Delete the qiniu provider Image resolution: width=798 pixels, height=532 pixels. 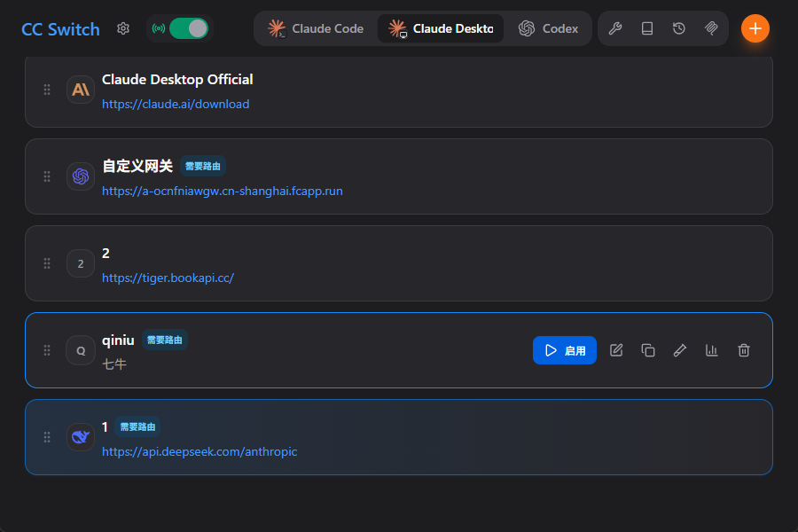pyautogui.click(x=744, y=350)
